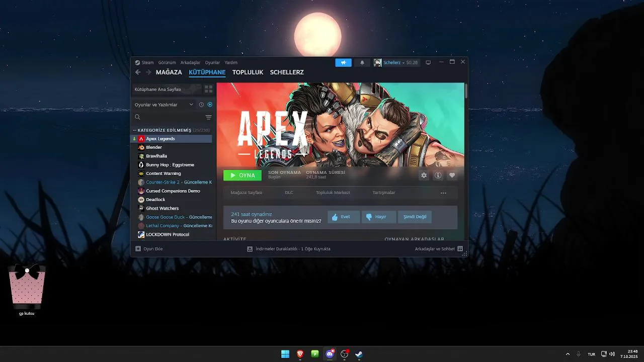This screenshot has width=644, height=362.
Task: Open advanced filter options icon
Action: coord(208,117)
